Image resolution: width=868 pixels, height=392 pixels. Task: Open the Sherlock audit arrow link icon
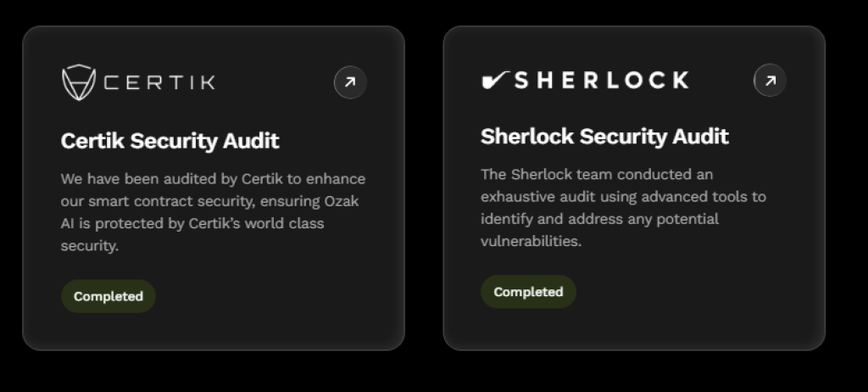(770, 81)
